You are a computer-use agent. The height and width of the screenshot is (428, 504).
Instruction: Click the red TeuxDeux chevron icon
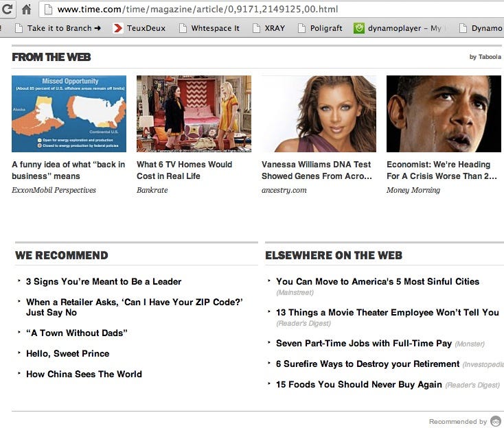(x=118, y=28)
